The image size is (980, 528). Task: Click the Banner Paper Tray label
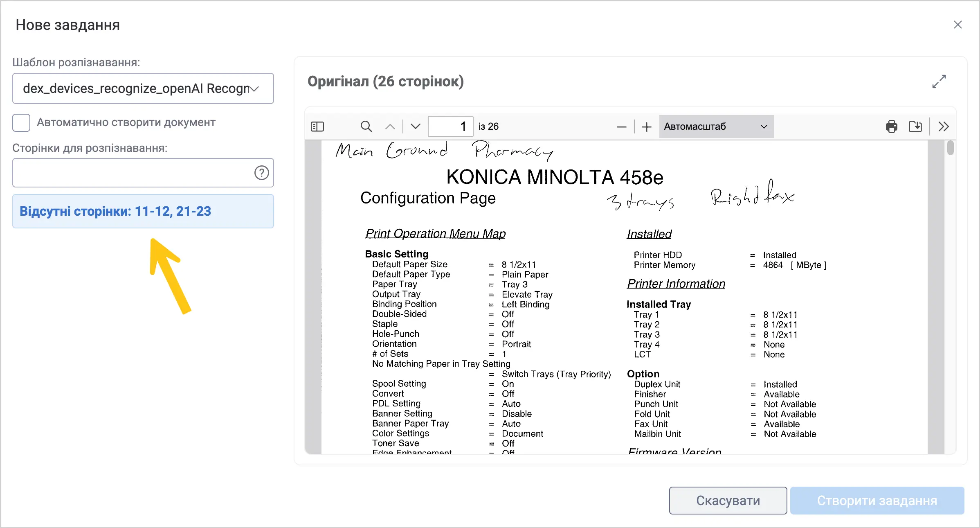click(x=410, y=424)
